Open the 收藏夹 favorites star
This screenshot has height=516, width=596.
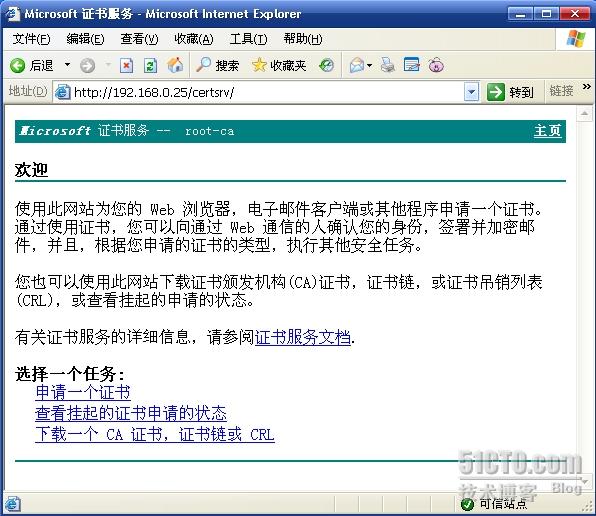[279, 65]
